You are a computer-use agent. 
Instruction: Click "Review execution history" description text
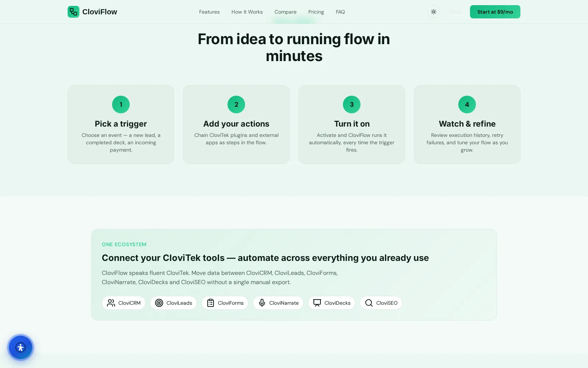[x=467, y=142]
